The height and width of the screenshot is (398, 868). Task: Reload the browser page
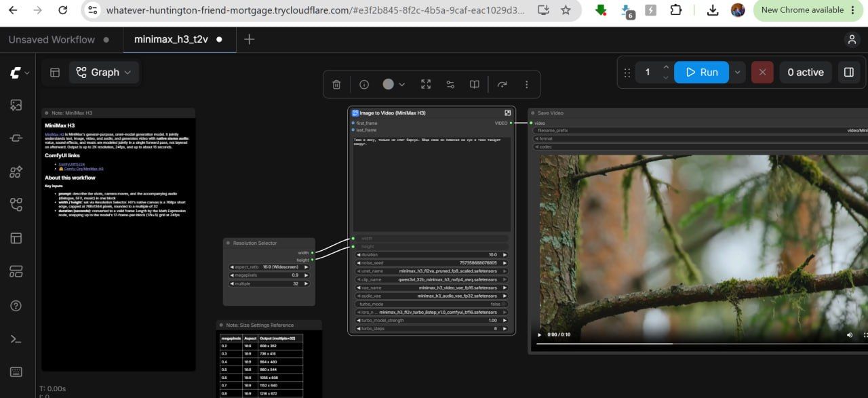click(x=63, y=10)
